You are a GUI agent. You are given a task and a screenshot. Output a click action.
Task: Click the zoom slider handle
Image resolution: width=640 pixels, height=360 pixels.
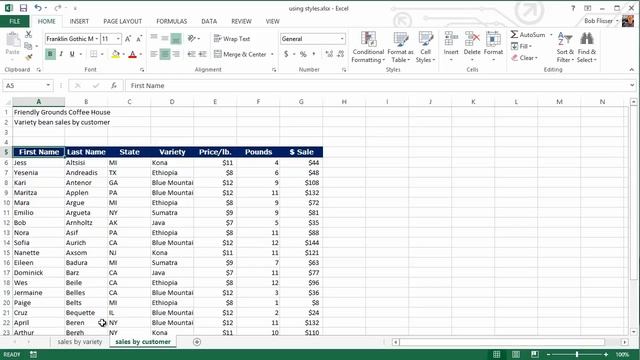[x=577, y=354]
